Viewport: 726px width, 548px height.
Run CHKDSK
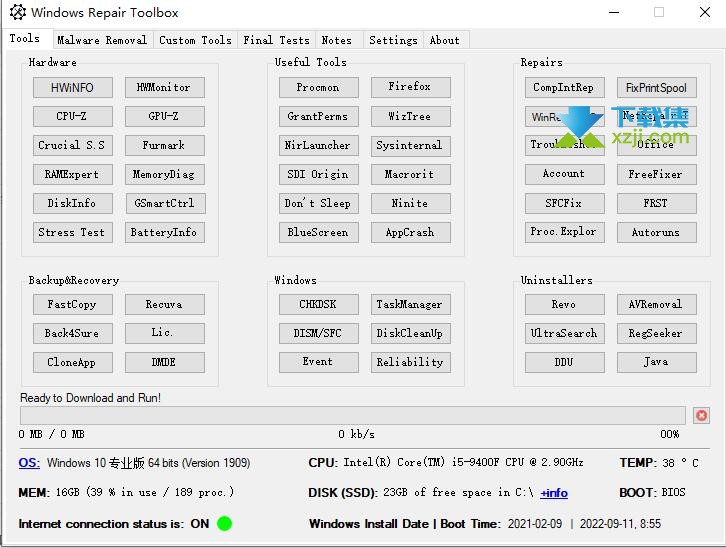[319, 305]
